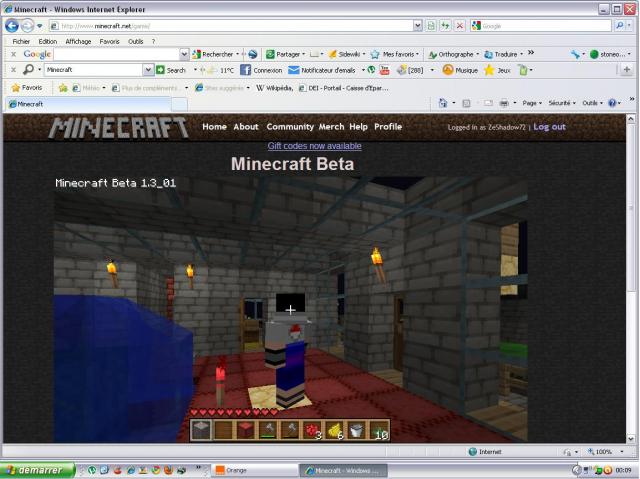Click the Facebook Connexion icon
The image size is (640, 479).
click(245, 70)
